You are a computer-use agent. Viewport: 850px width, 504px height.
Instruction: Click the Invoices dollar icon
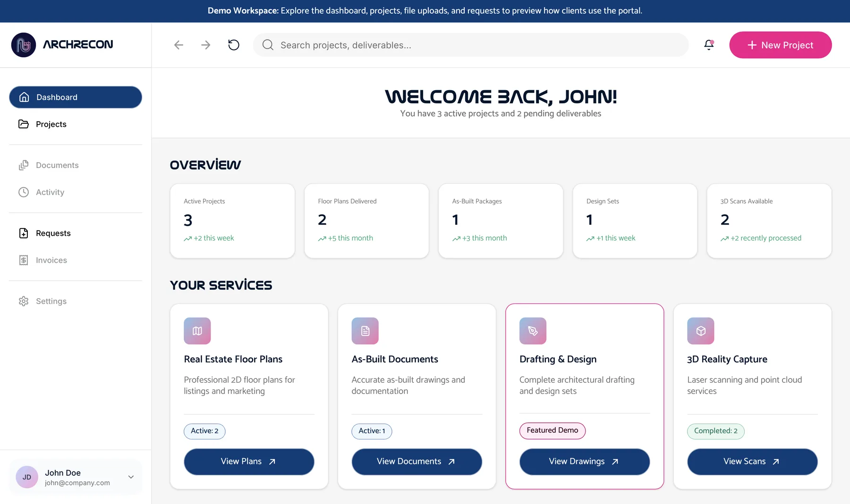[24, 260]
